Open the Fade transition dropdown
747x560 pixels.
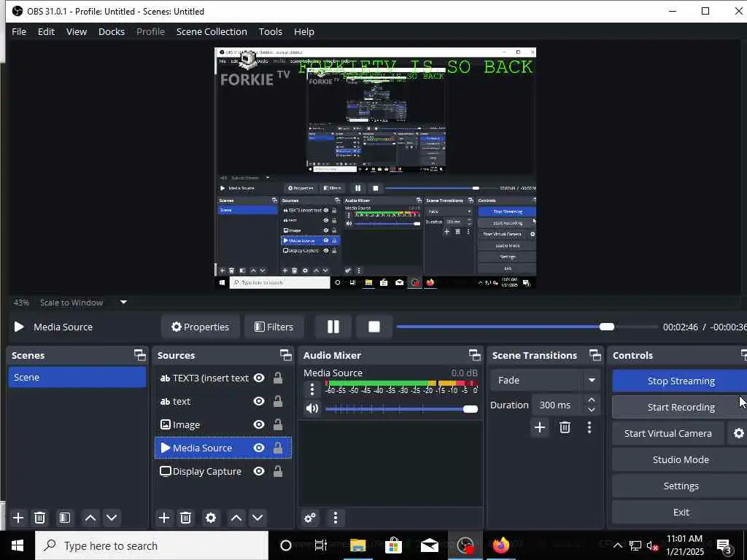(544, 380)
